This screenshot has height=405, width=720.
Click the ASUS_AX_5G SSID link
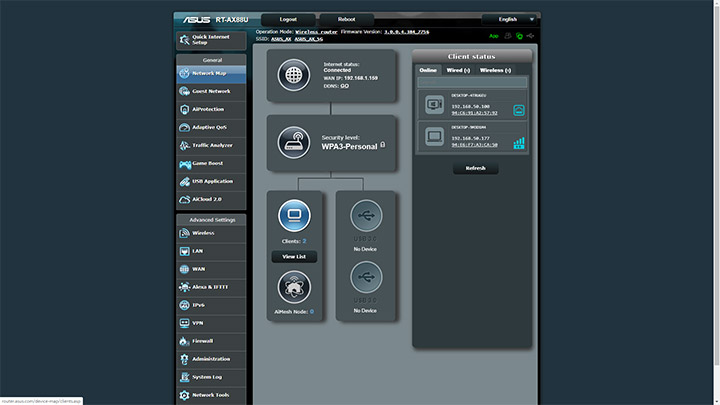click(x=309, y=39)
